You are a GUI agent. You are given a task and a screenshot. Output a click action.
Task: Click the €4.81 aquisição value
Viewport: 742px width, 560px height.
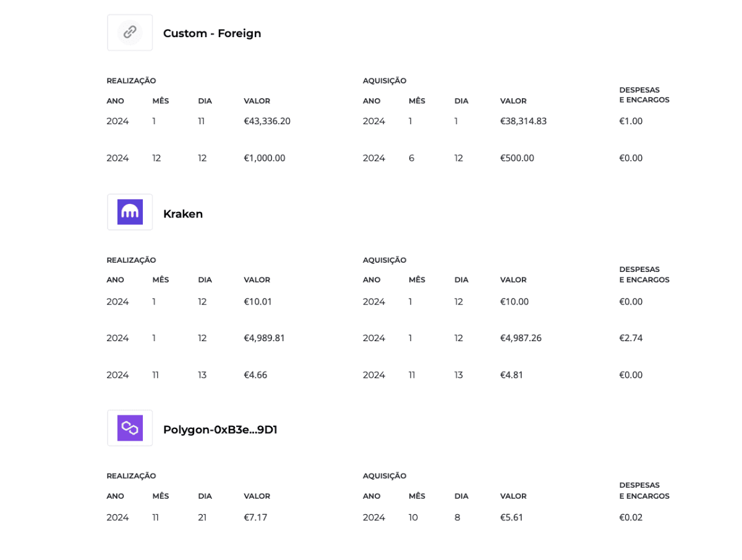tap(511, 375)
